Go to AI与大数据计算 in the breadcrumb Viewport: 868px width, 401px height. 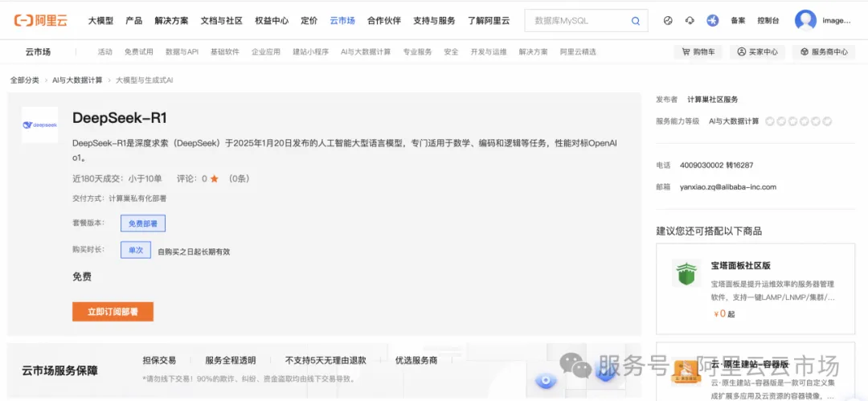[77, 80]
